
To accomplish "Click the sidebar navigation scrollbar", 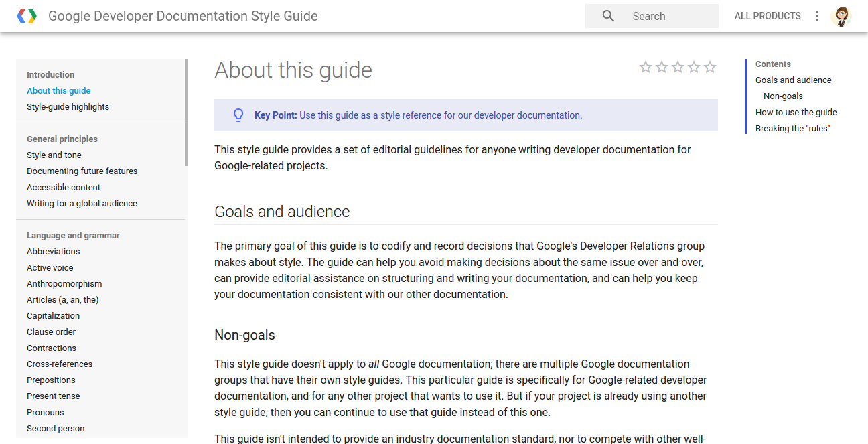I will click(x=186, y=113).
